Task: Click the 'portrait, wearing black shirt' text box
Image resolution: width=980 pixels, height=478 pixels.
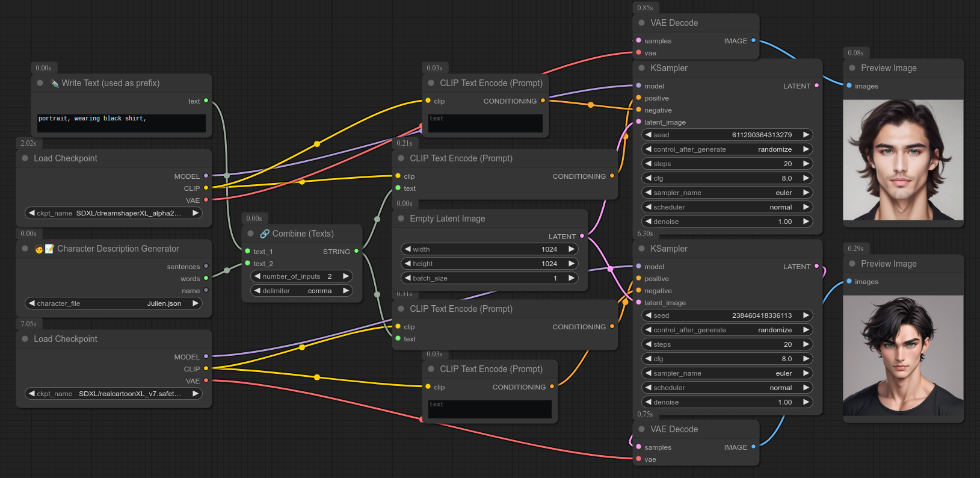Action: [x=121, y=123]
